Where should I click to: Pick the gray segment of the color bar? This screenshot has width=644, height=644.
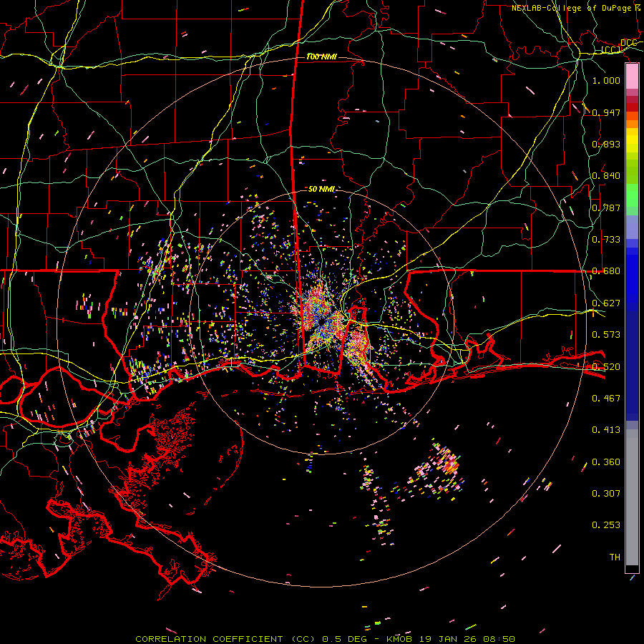pyautogui.click(x=632, y=497)
